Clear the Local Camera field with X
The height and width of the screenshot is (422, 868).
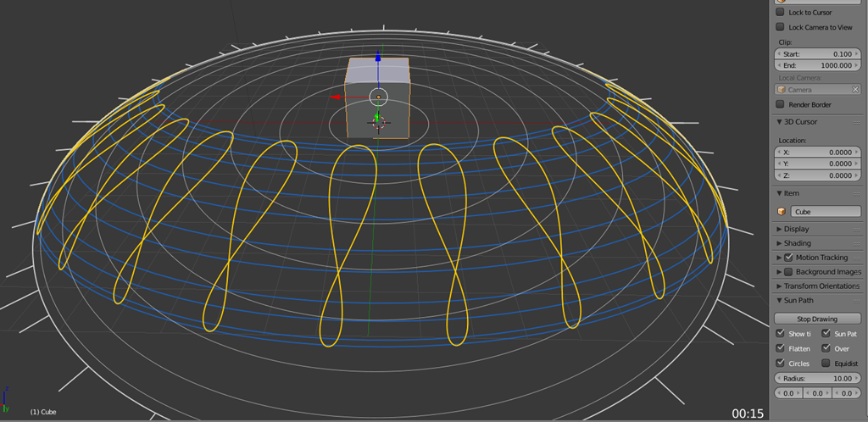pyautogui.click(x=855, y=90)
